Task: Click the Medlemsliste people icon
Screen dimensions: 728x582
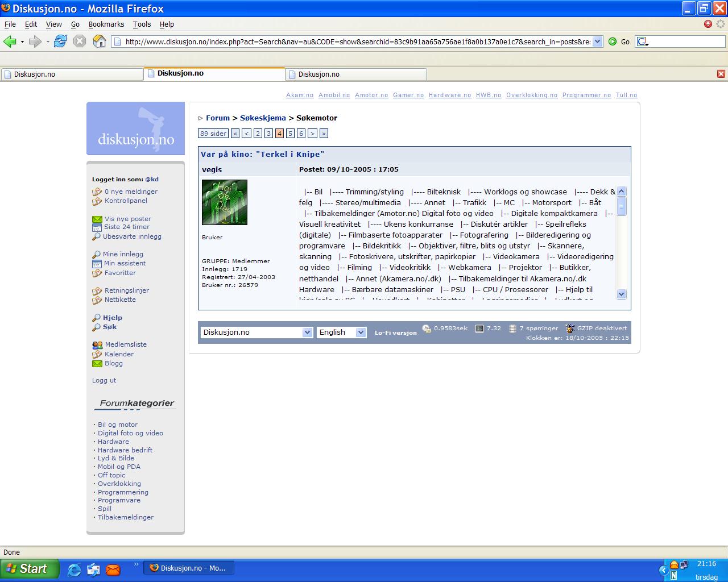Action: tap(97, 344)
